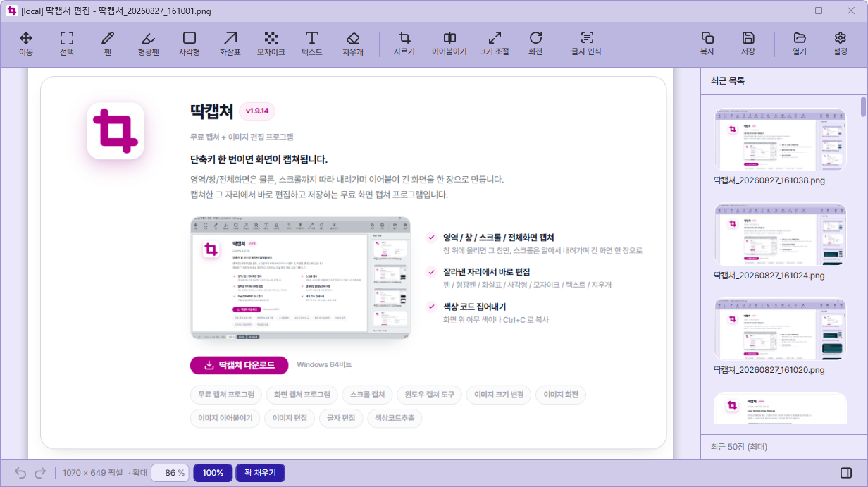Select the 선택 (selection) tool
Image resolution: width=868 pixels, height=487 pixels.
pos(67,43)
